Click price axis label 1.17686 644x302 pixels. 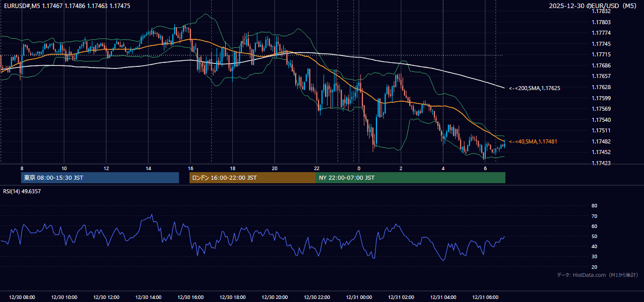pyautogui.click(x=602, y=65)
